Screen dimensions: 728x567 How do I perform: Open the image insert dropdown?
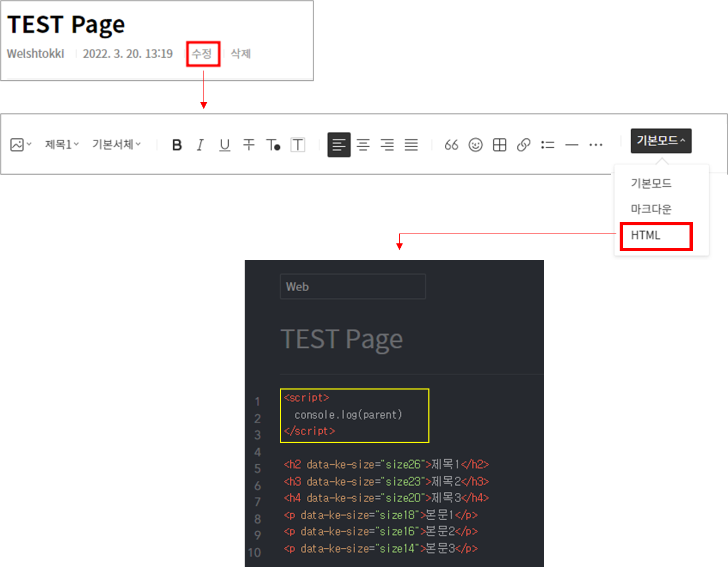21,144
